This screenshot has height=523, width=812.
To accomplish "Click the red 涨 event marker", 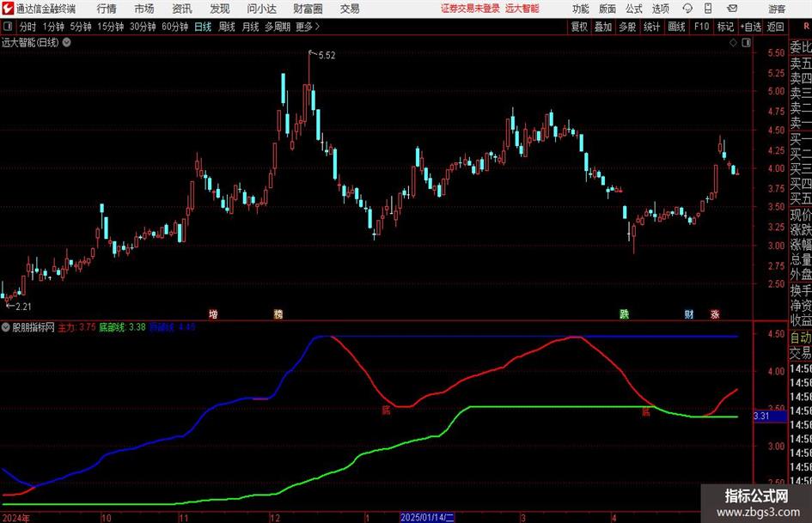I will pyautogui.click(x=715, y=313).
